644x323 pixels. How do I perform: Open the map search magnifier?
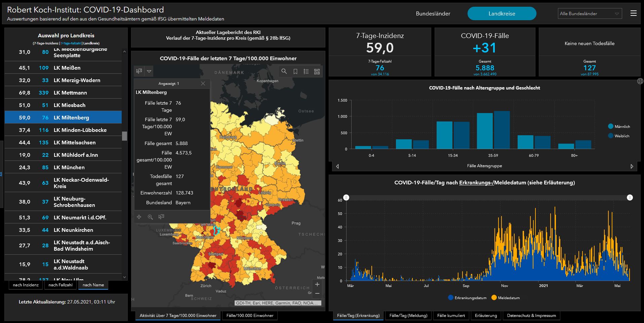point(284,71)
